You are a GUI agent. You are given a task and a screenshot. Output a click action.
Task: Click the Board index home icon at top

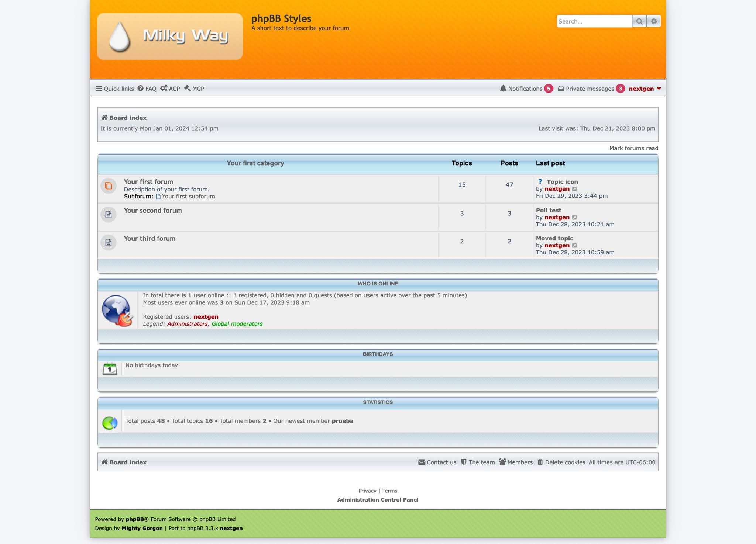(104, 118)
